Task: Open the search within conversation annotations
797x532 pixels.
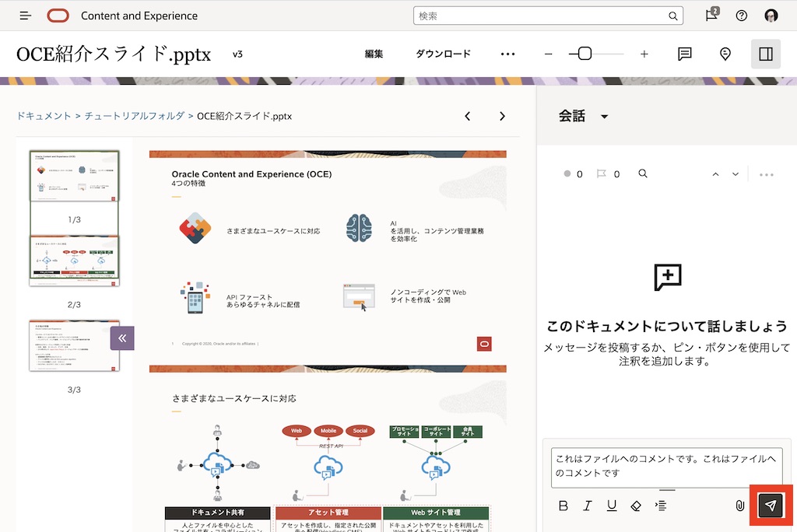Action: click(643, 173)
